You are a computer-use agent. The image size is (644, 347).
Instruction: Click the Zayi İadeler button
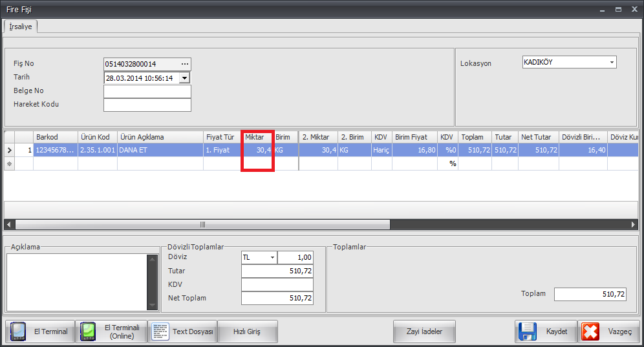point(424,331)
